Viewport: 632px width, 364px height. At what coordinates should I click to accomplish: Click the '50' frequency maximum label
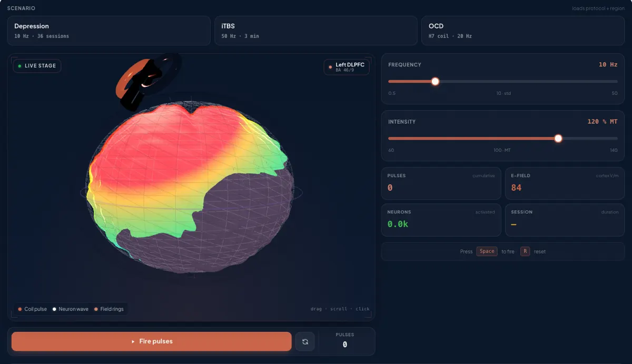615,93
